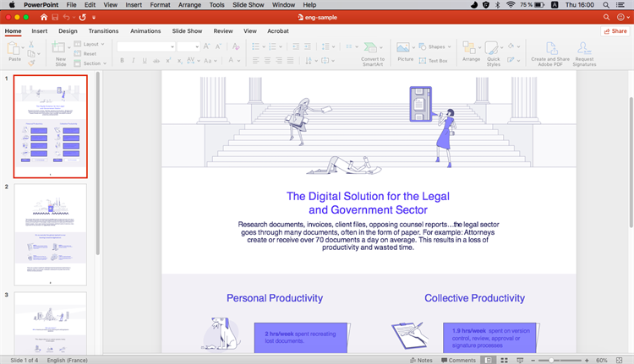Toggle the Comments pane
The image size is (634, 364).
(x=458, y=360)
